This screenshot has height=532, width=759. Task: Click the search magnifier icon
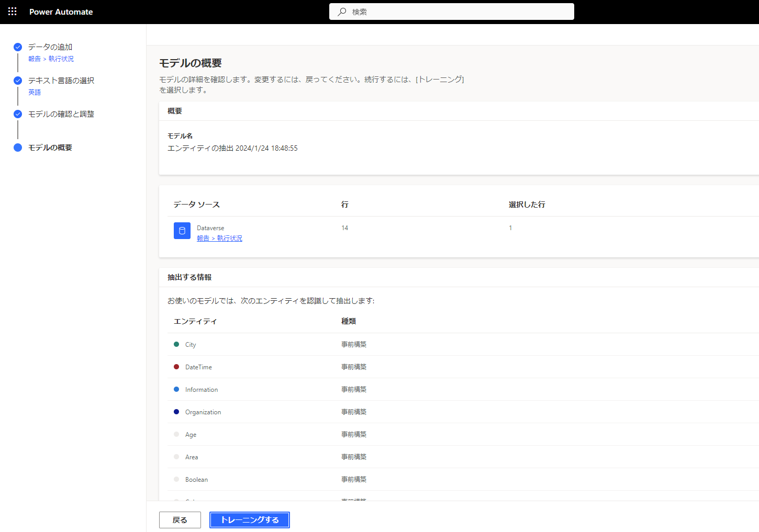pyautogui.click(x=342, y=12)
